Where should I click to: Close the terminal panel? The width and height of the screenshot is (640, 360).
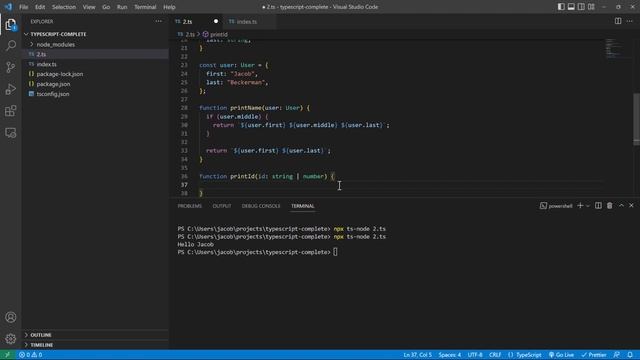(x=631, y=206)
